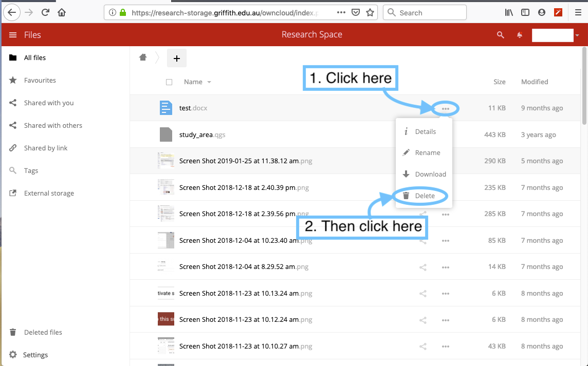Image resolution: width=588 pixels, height=366 pixels.
Task: Tick the select-all checkbox beside Name
Action: click(169, 82)
